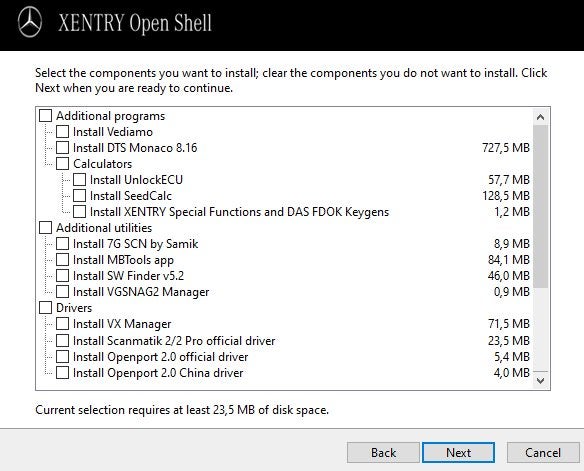Screen dimensions: 584x471
Task: Click the 128,5 MB size value
Action: coord(506,196)
